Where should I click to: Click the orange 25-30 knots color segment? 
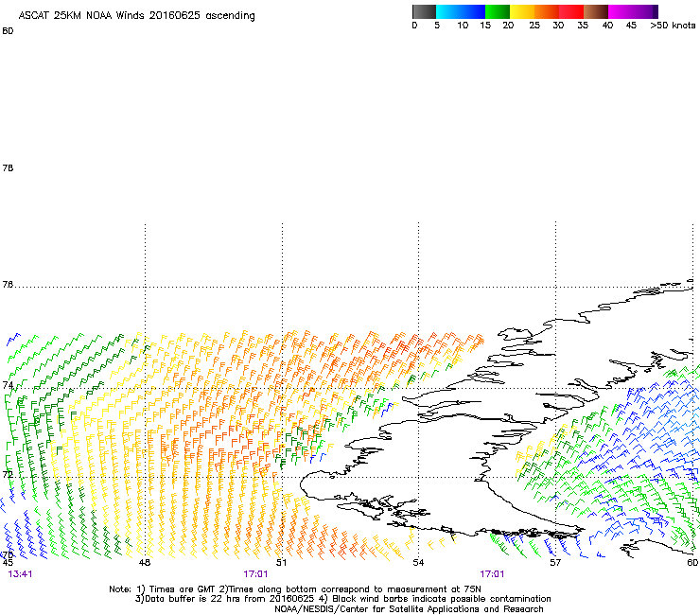[x=547, y=11]
